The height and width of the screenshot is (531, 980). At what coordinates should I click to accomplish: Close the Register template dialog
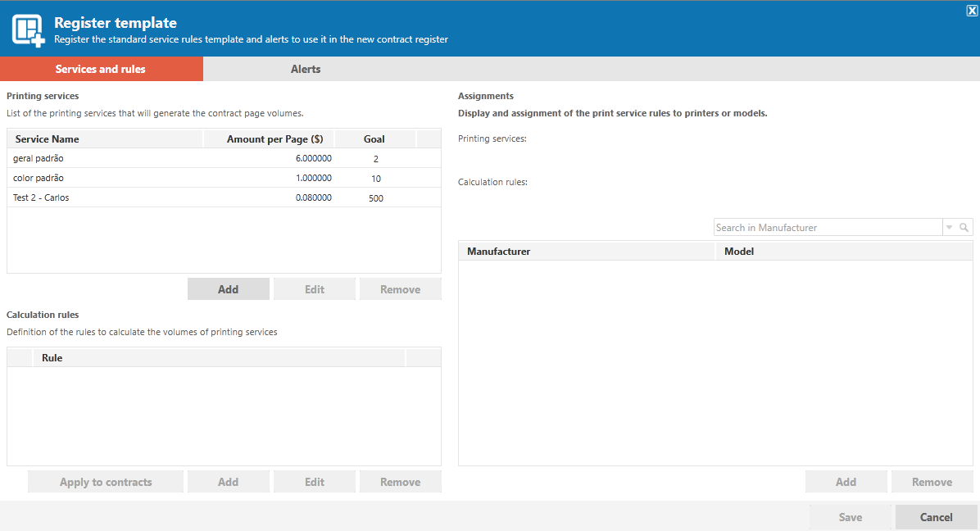tap(972, 11)
